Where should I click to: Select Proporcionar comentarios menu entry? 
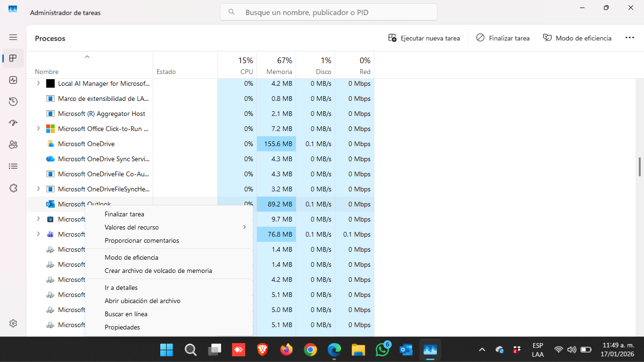click(142, 240)
